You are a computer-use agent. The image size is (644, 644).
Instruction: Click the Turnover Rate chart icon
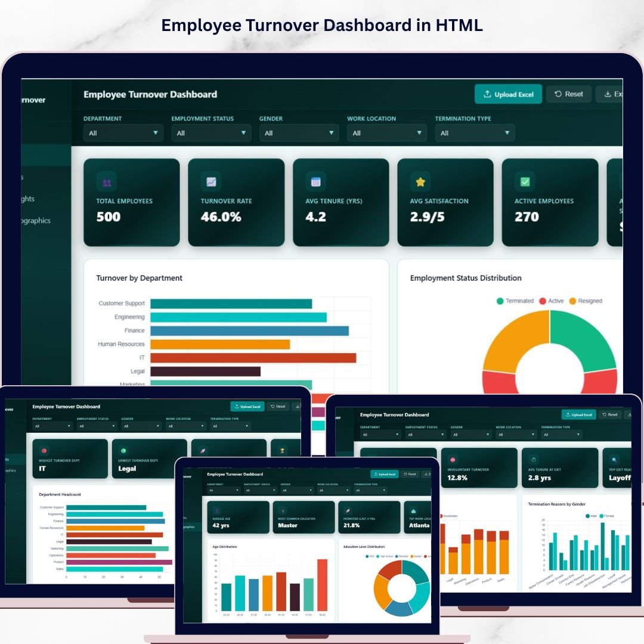point(211,182)
